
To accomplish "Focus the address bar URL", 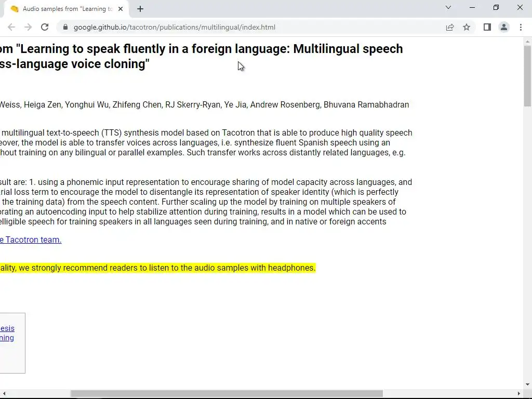I will click(x=175, y=27).
